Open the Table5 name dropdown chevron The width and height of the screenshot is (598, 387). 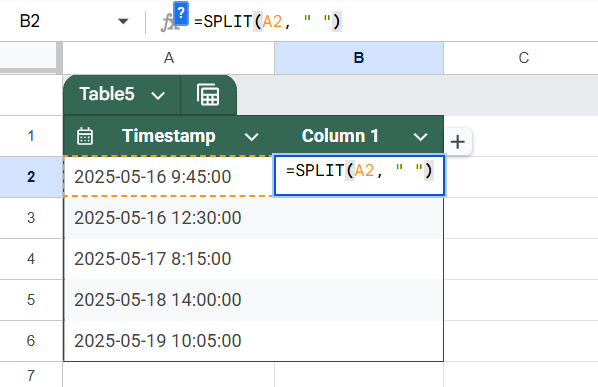[158, 95]
